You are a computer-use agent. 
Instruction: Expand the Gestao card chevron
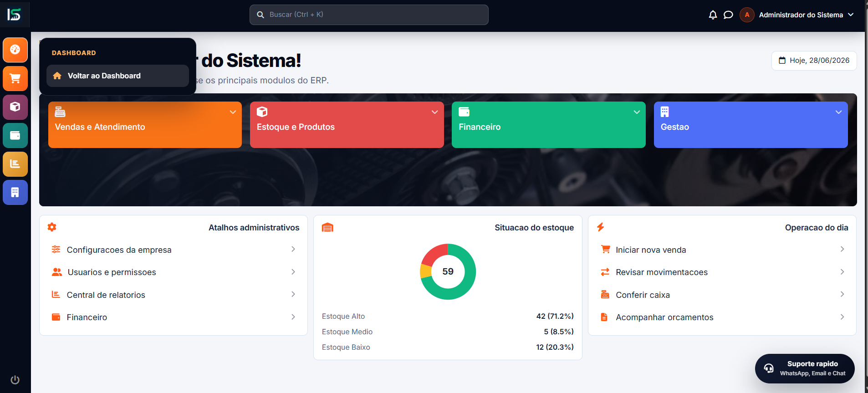tap(838, 112)
